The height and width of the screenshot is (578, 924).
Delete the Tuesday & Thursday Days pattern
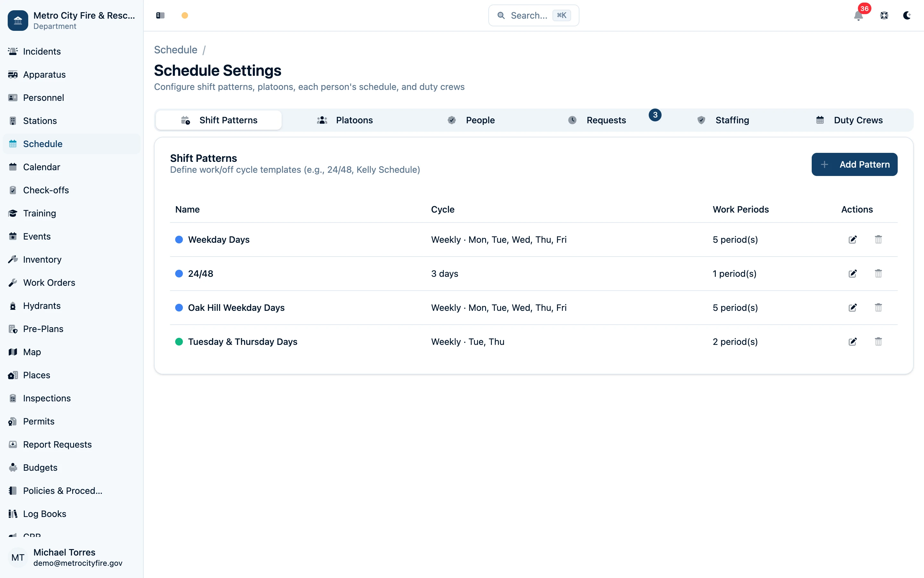[x=878, y=342]
